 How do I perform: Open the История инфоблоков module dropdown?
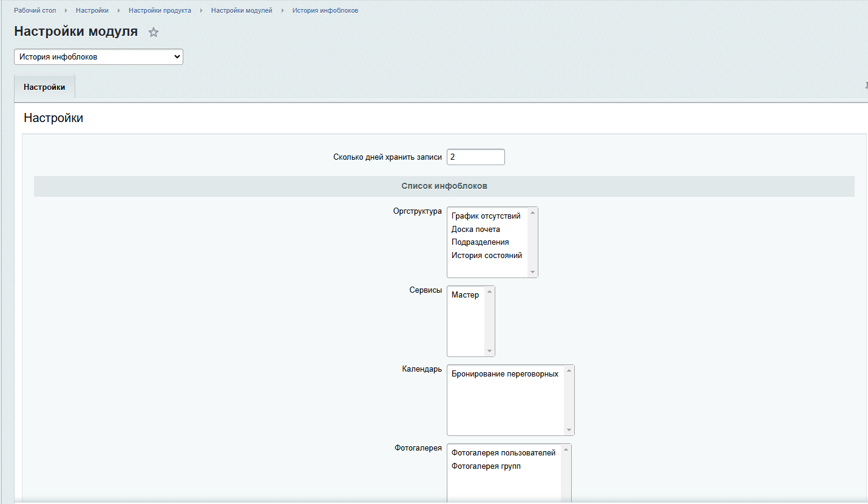coord(98,56)
